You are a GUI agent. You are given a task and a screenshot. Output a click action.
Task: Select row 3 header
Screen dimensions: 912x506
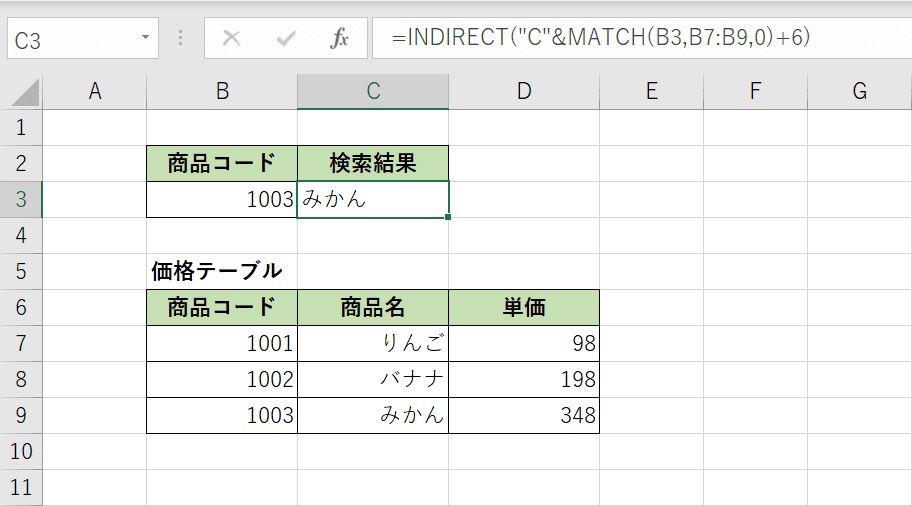pos(21,199)
